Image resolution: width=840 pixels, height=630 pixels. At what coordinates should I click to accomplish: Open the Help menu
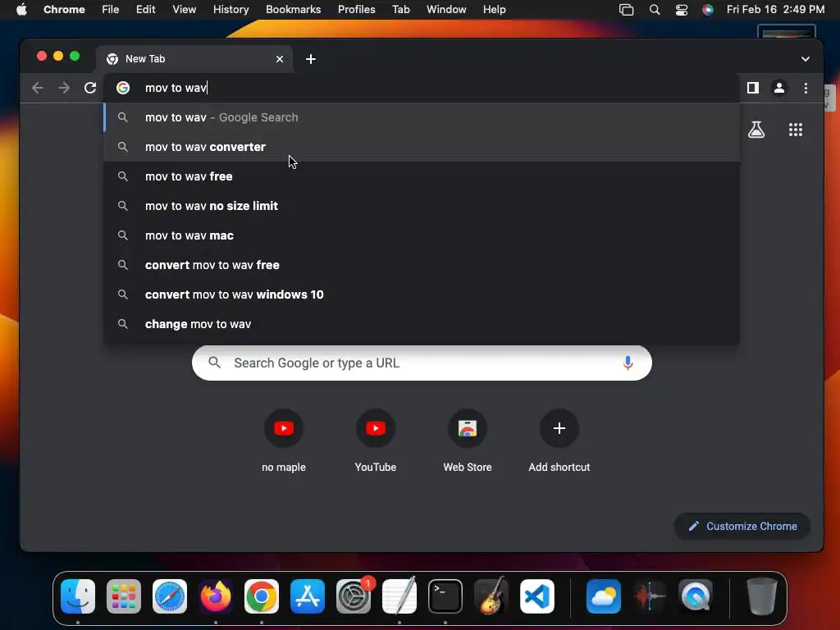point(494,10)
